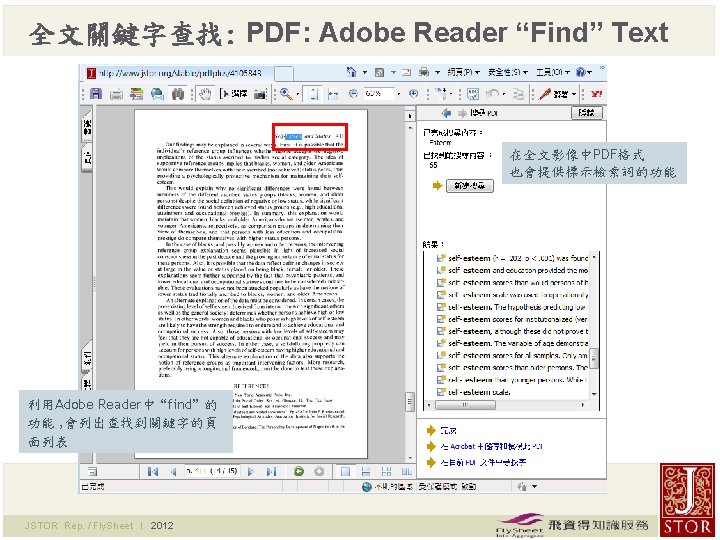Image resolution: width=720 pixels, height=540 pixels.
Task: Open the email envelope icon in Adobe toolbar
Action: (x=158, y=94)
